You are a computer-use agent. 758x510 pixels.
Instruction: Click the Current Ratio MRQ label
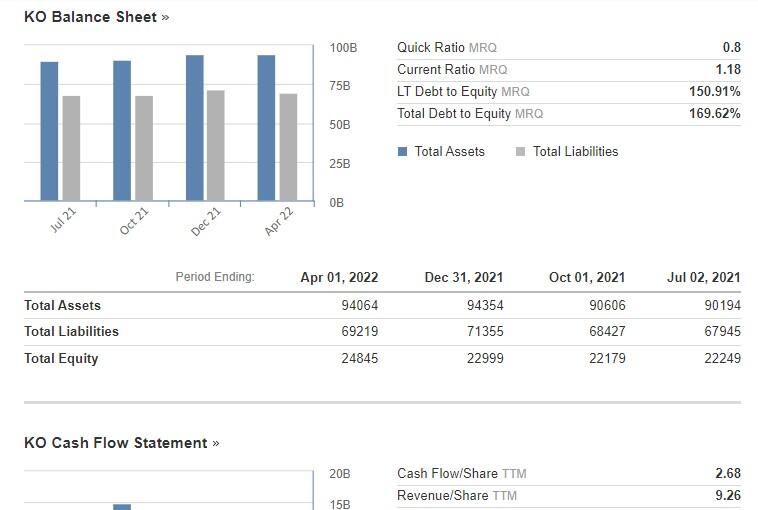pos(452,70)
